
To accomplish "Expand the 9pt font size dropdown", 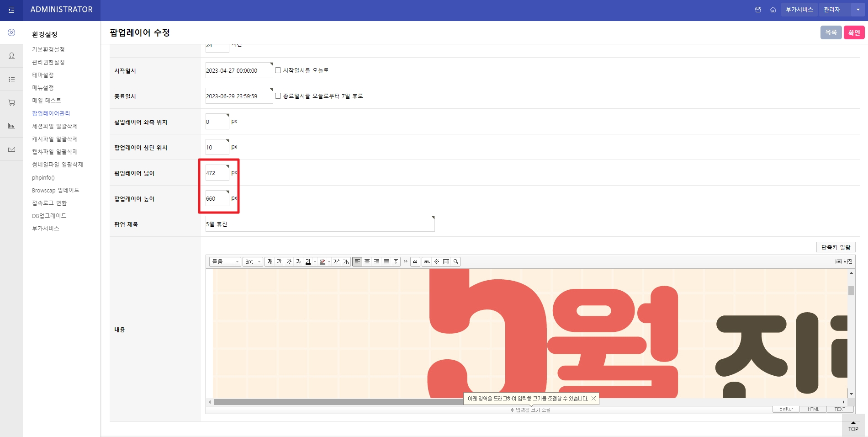I will pos(253,261).
